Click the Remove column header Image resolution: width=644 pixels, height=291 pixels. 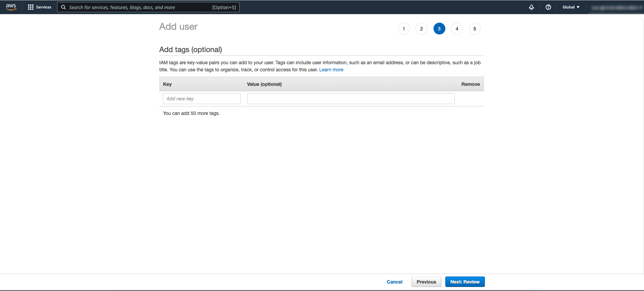tap(471, 84)
